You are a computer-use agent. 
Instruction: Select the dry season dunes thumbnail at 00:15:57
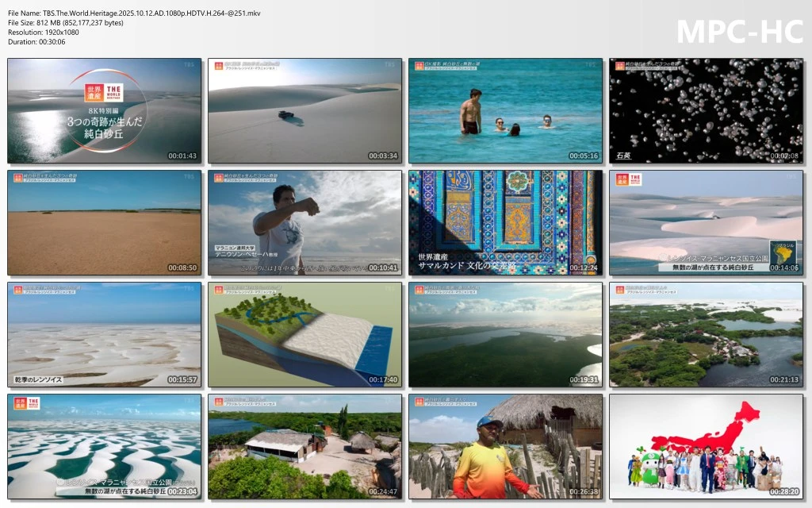click(105, 334)
